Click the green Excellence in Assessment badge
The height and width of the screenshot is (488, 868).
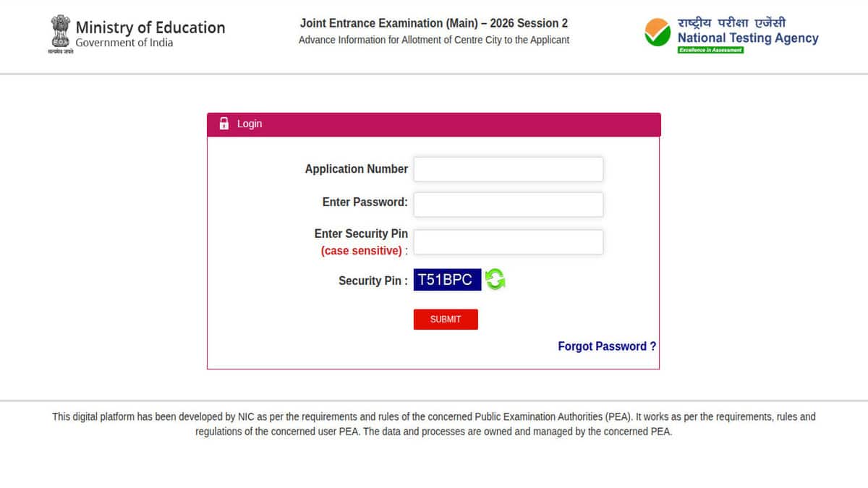pyautogui.click(x=710, y=50)
